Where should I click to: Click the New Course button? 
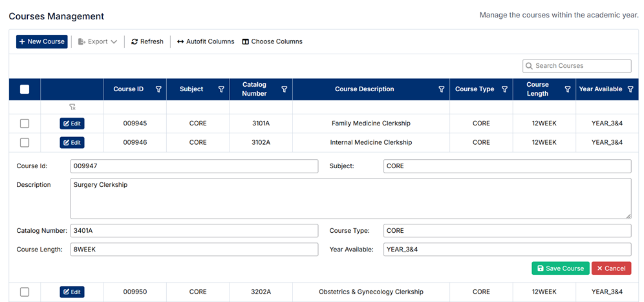coord(42,41)
